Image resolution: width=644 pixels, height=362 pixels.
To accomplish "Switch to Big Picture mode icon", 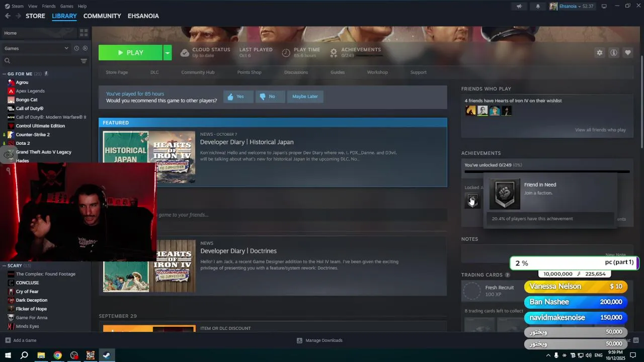I will click(x=604, y=6).
